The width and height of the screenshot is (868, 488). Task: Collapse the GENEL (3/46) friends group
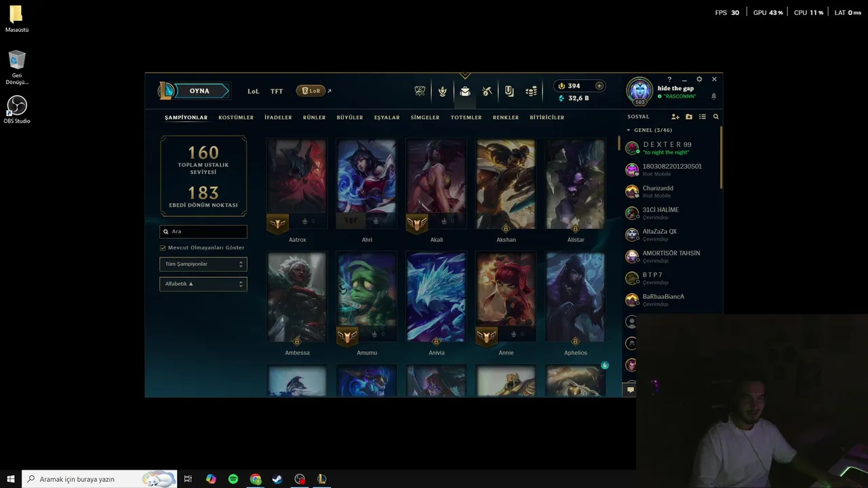[x=649, y=130]
